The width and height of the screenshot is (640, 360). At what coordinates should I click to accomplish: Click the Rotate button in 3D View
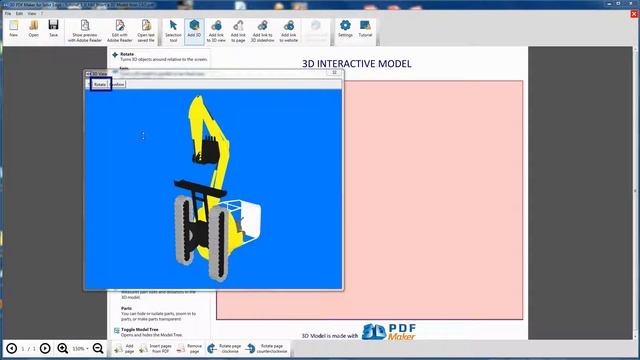coord(100,84)
